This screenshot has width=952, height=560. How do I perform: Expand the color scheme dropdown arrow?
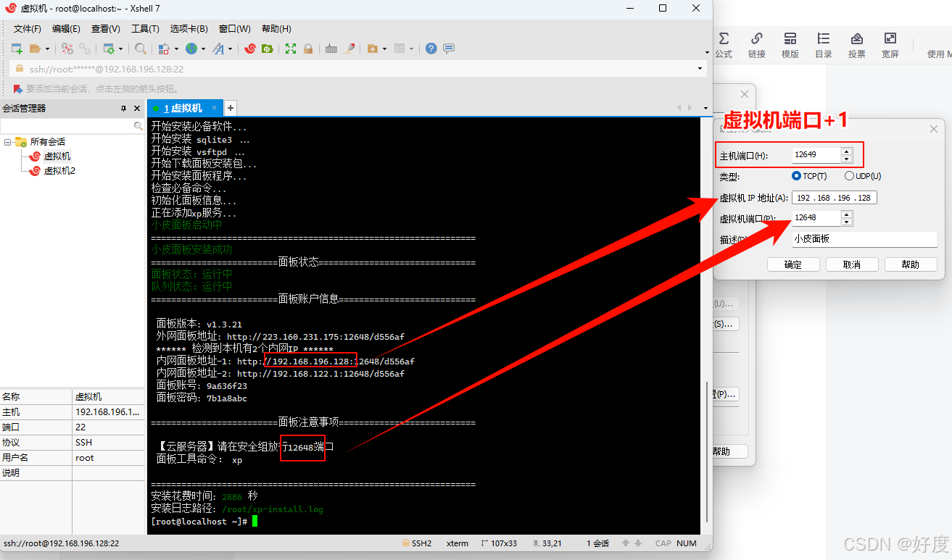click(175, 49)
